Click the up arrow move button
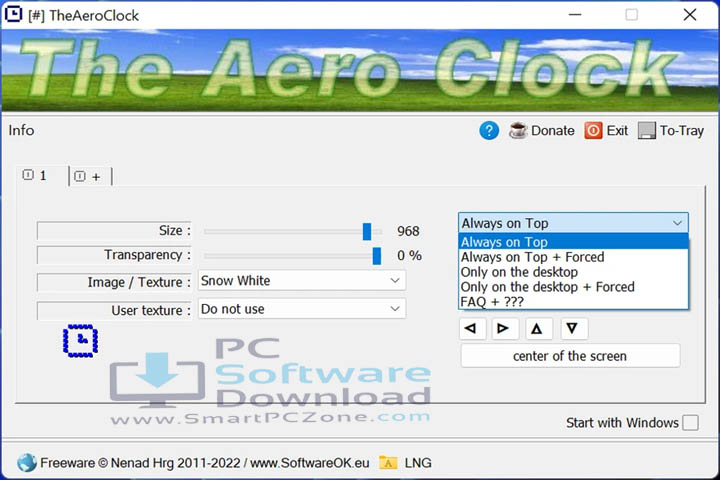 pyautogui.click(x=539, y=328)
